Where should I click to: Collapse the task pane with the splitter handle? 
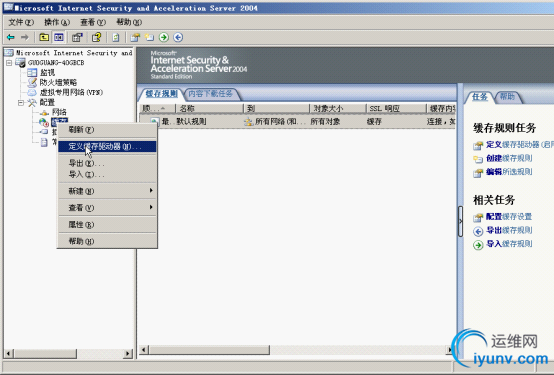(460, 221)
